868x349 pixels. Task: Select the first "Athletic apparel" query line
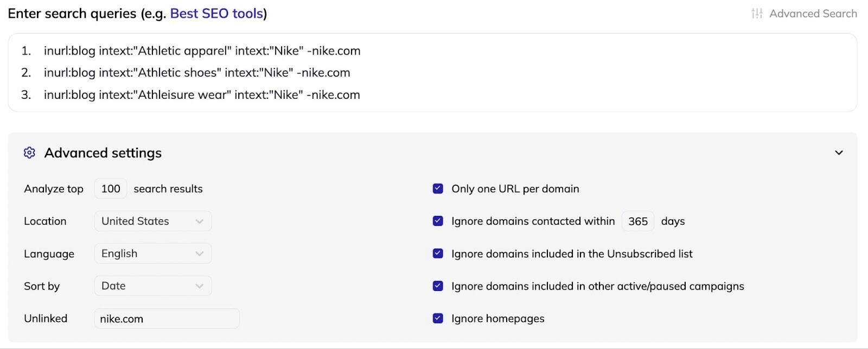[x=202, y=50]
